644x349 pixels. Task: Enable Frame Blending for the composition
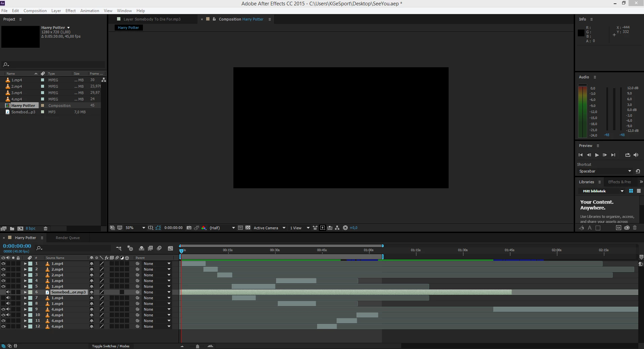point(150,248)
